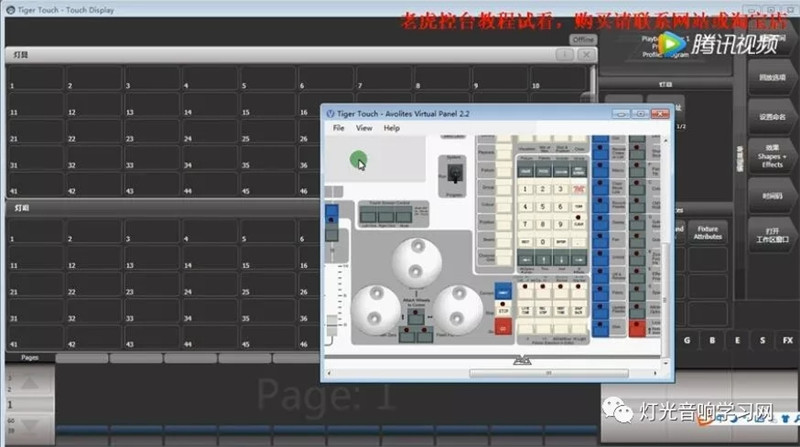Click the Attach Wheels to Control button
This screenshot has width=800, height=447.
coord(416,318)
